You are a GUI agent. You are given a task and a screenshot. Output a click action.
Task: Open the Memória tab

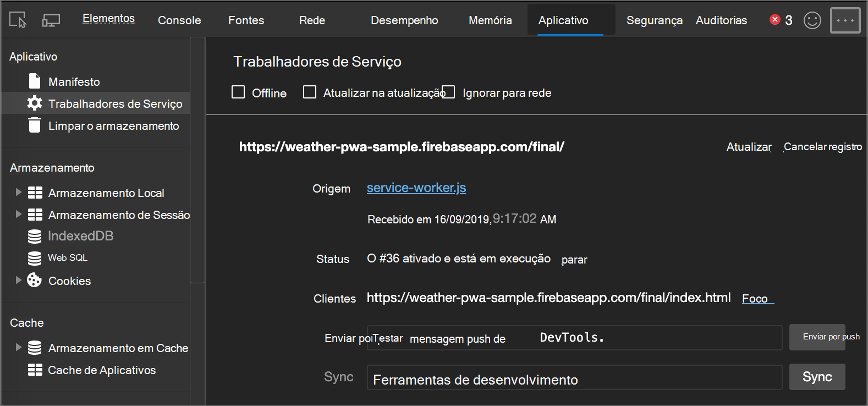pos(490,20)
